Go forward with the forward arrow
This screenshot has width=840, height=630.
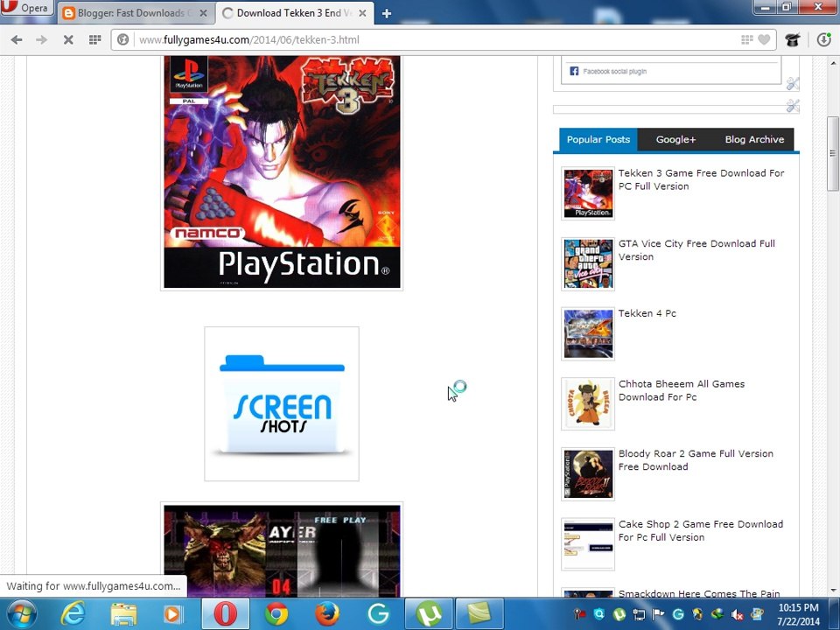[42, 39]
